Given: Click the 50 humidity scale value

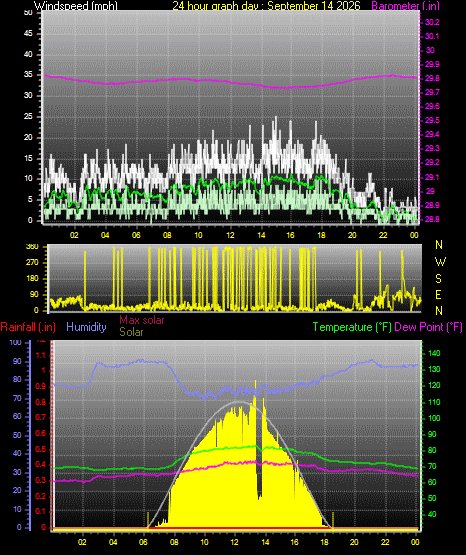Looking at the screenshot, I should (x=17, y=435).
